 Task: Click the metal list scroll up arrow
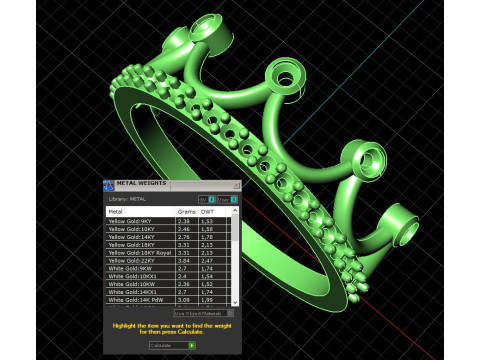pyautogui.click(x=235, y=210)
